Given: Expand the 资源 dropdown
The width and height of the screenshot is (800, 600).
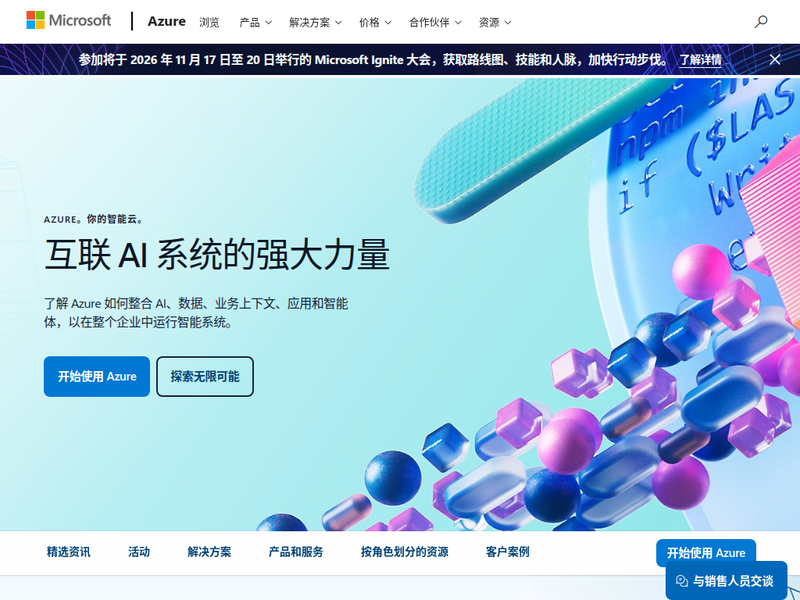Looking at the screenshot, I should [494, 22].
